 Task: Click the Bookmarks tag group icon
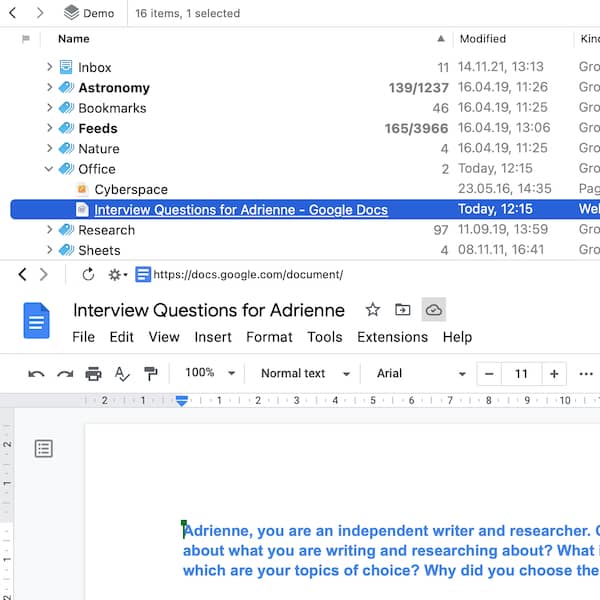pyautogui.click(x=66, y=108)
